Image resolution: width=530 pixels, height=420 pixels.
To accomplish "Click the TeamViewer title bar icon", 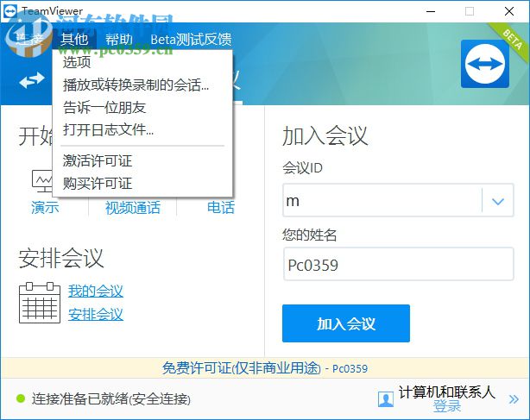I will pos(9,11).
